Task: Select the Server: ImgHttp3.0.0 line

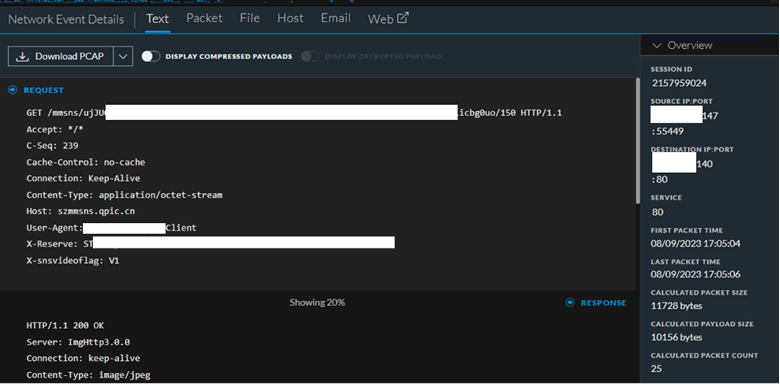Action: coord(78,342)
